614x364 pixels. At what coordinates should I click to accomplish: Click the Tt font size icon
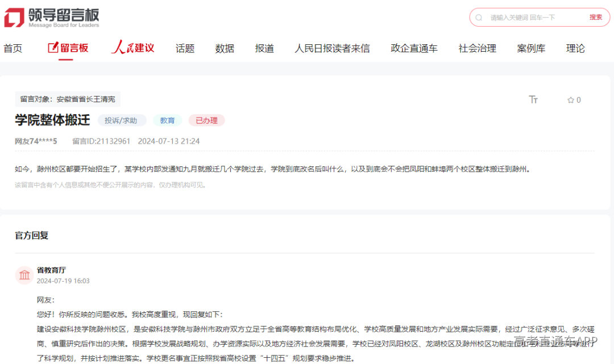533,100
